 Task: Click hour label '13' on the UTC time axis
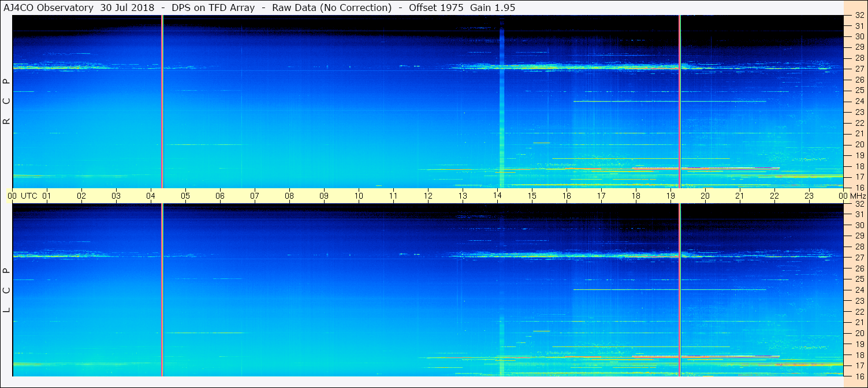463,196
